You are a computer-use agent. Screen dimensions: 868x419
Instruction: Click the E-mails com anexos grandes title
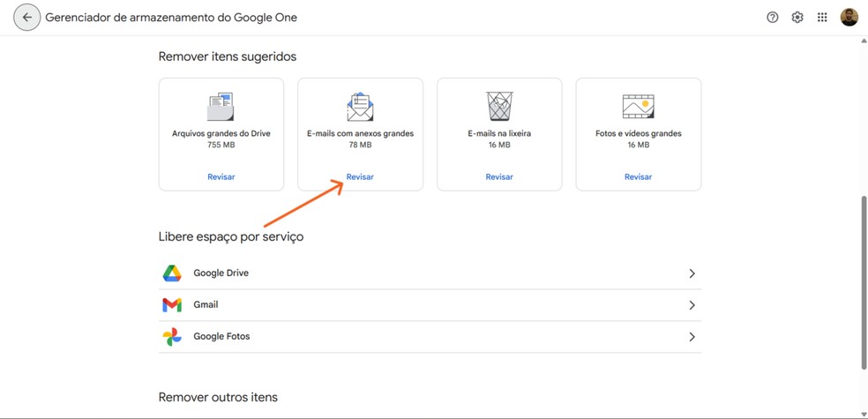click(361, 133)
